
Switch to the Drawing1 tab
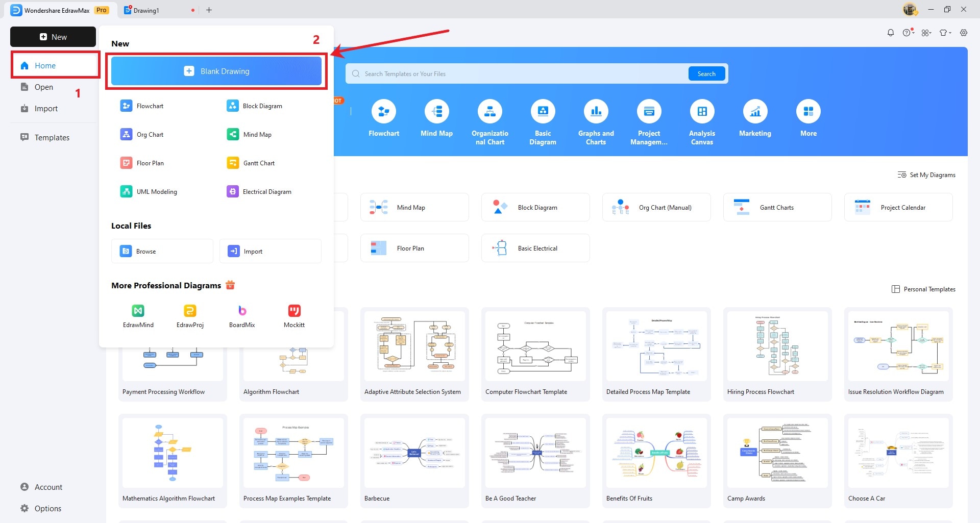click(x=159, y=10)
